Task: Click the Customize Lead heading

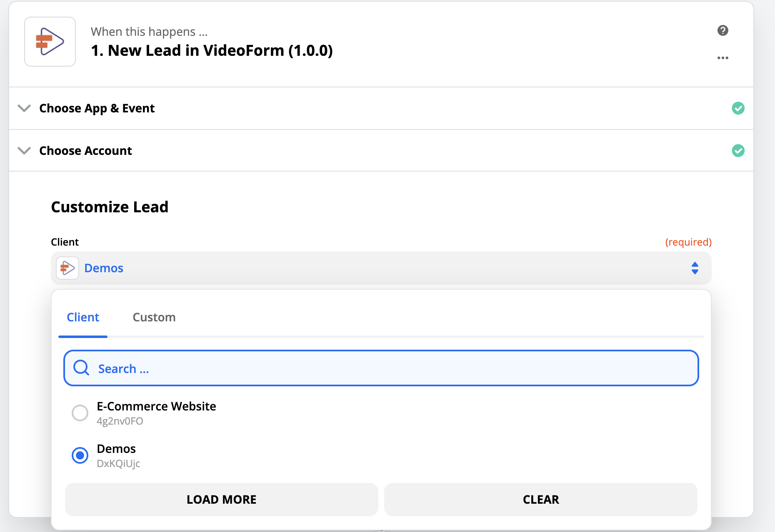Action: (x=110, y=207)
